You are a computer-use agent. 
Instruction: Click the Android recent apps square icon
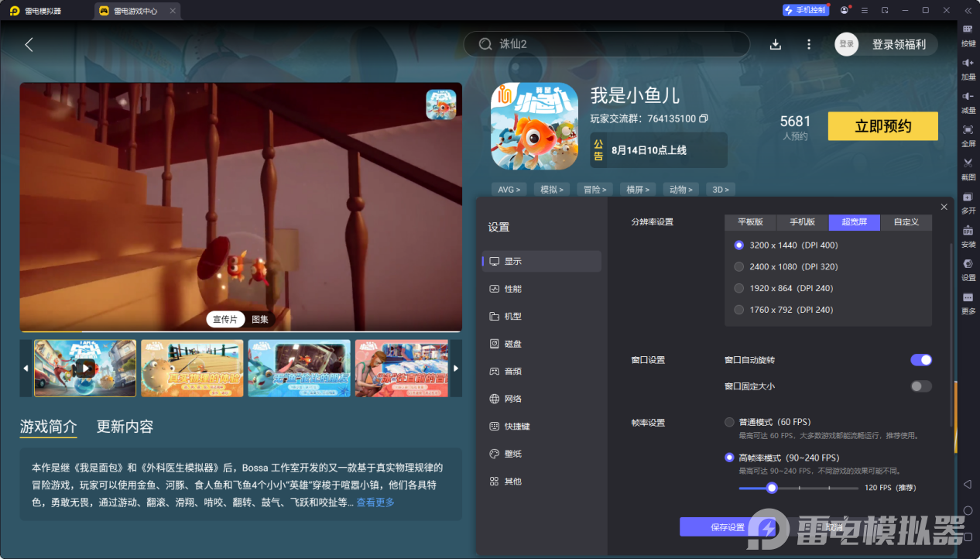coord(968,537)
